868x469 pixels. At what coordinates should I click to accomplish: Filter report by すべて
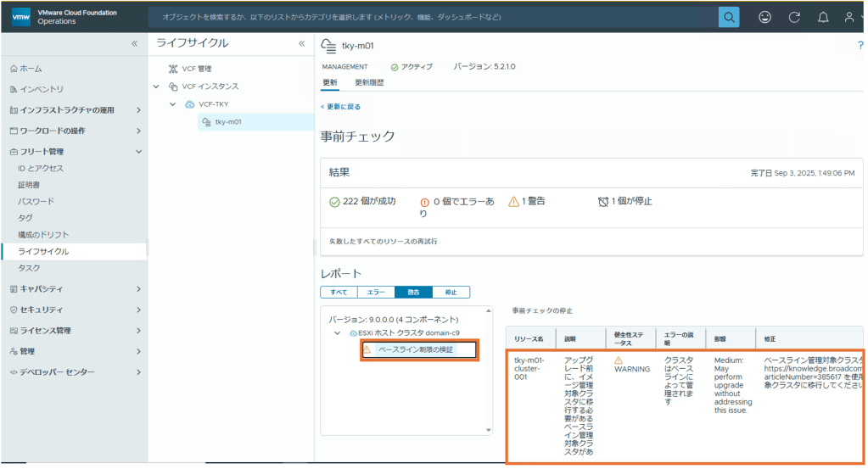tap(339, 292)
